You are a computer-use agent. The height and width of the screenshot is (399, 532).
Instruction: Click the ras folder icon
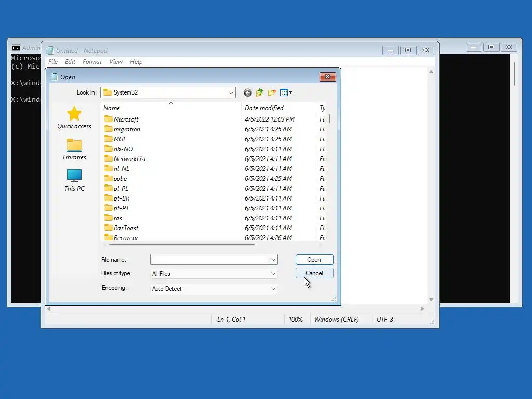tap(108, 217)
